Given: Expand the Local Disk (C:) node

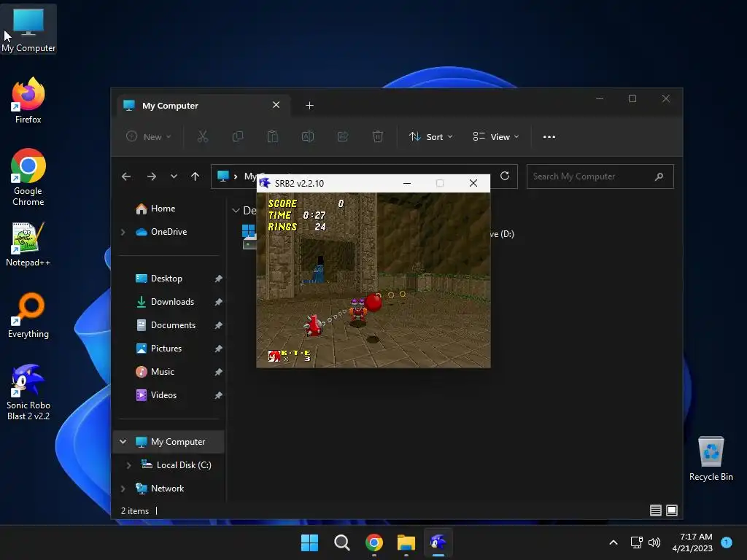Looking at the screenshot, I should point(128,465).
